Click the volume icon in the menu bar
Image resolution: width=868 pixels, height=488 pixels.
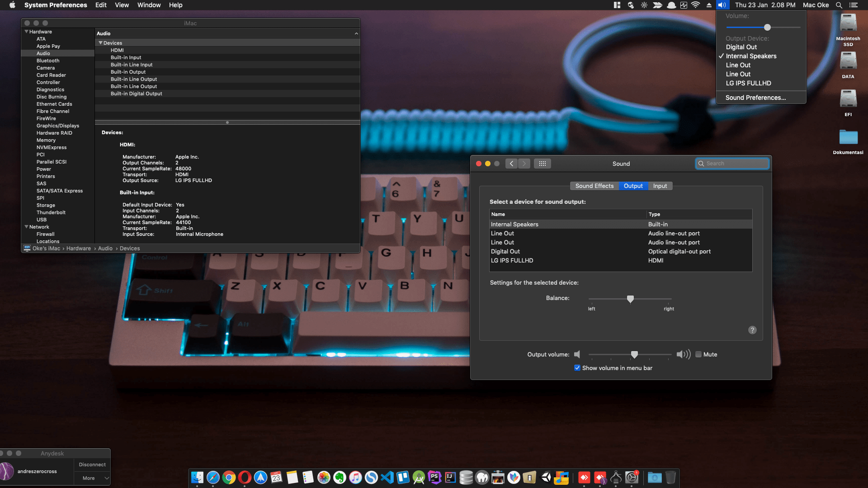click(x=722, y=5)
